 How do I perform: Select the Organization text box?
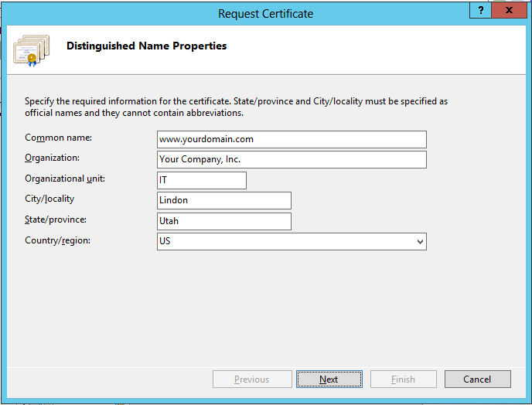291,159
